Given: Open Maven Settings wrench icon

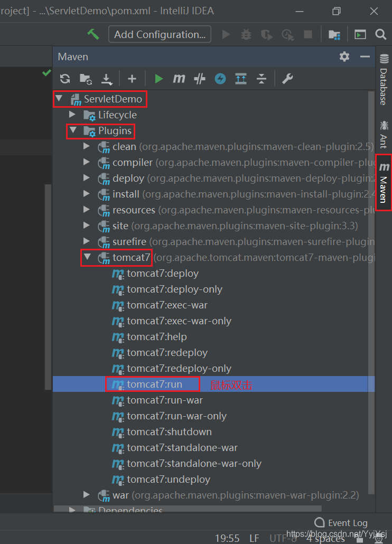Looking at the screenshot, I should (x=287, y=79).
